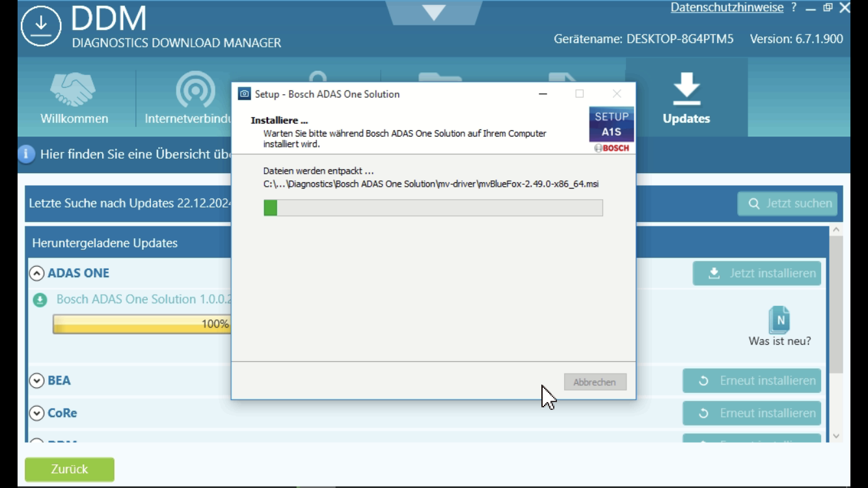Image resolution: width=868 pixels, height=488 pixels.
Task: Click the update list scrollbar up arrow
Action: click(836, 230)
